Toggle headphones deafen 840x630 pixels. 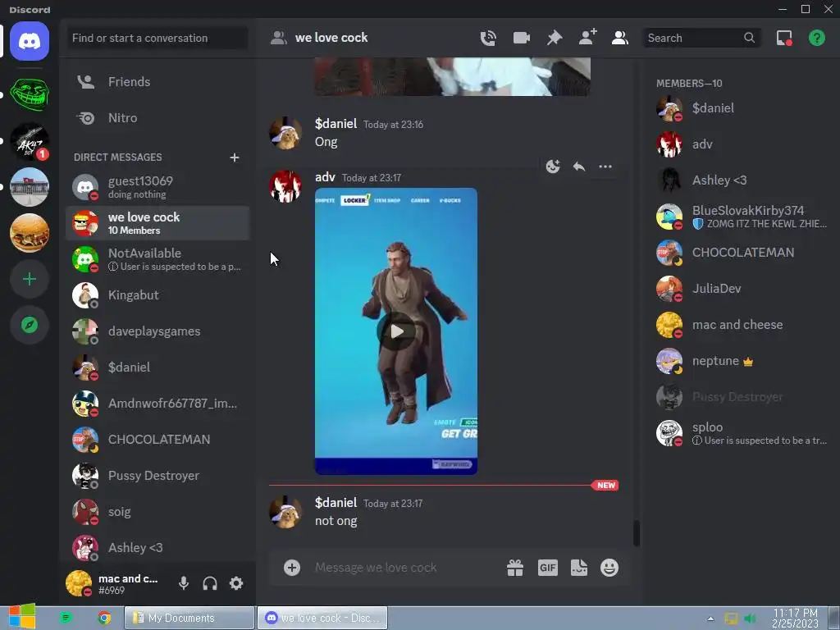(x=210, y=583)
